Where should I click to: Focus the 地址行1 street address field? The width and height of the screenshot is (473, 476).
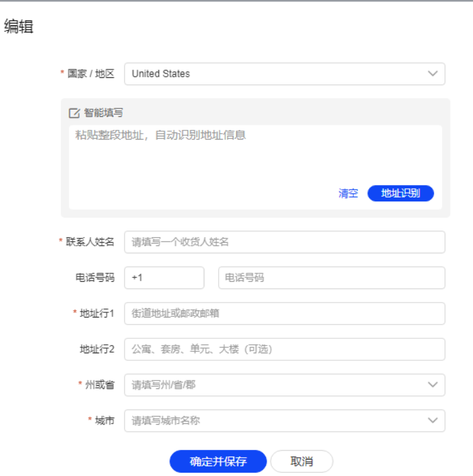coord(284,314)
